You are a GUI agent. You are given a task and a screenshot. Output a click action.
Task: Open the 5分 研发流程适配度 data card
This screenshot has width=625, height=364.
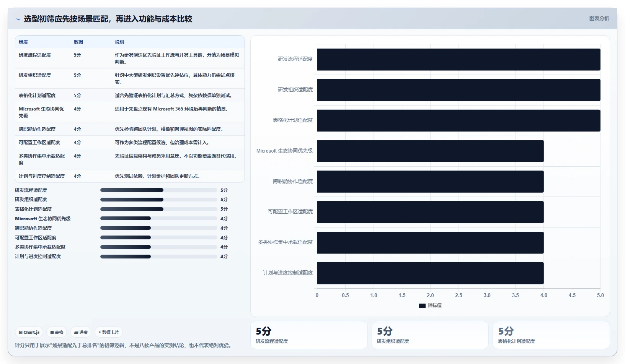[309, 335]
